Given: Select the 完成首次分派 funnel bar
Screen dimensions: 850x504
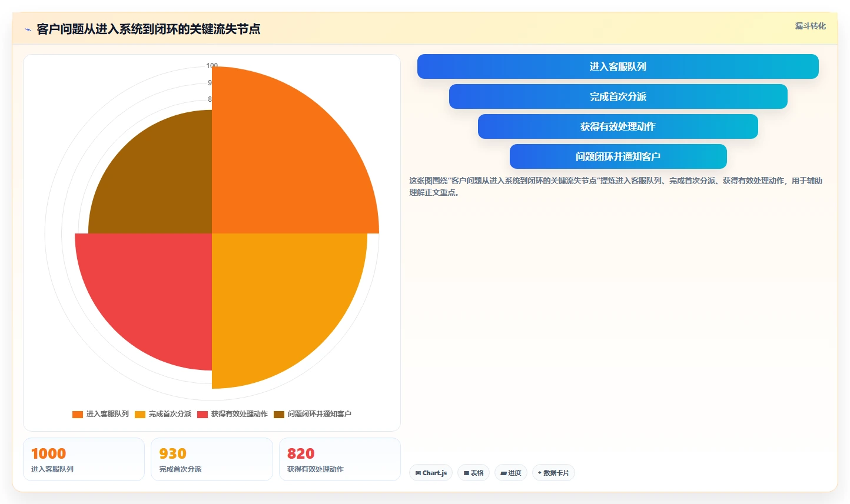Looking at the screenshot, I should coord(617,96).
